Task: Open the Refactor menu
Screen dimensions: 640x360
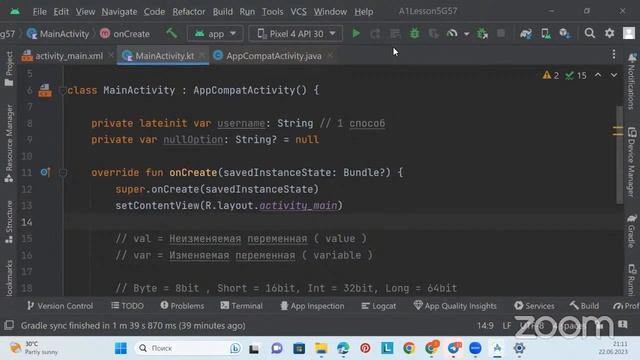Action: (189, 11)
